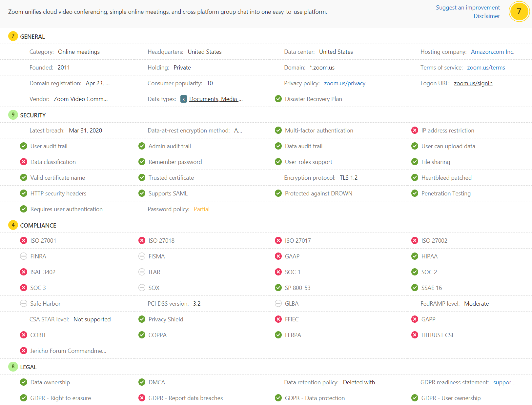Select the COMPLIANCE section heading
Screen dimensions: 532x405
(38, 226)
